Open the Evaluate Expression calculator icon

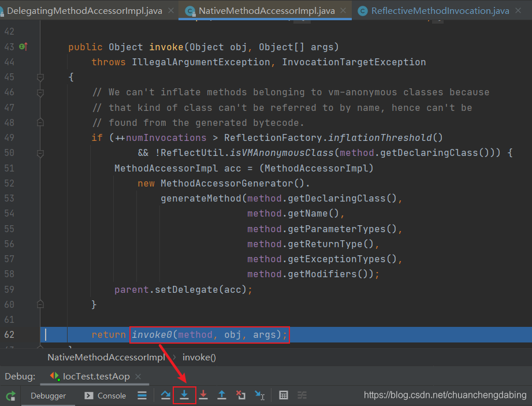point(283,395)
